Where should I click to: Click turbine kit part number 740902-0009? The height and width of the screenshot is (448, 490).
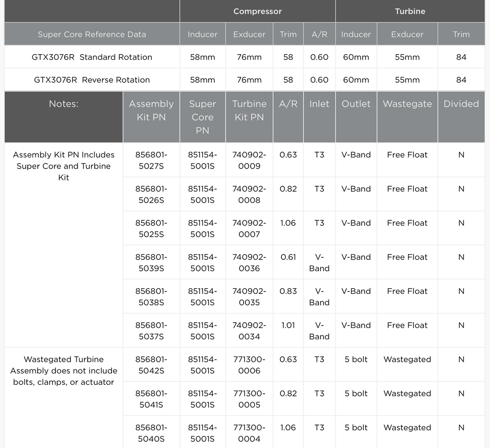[249, 160]
